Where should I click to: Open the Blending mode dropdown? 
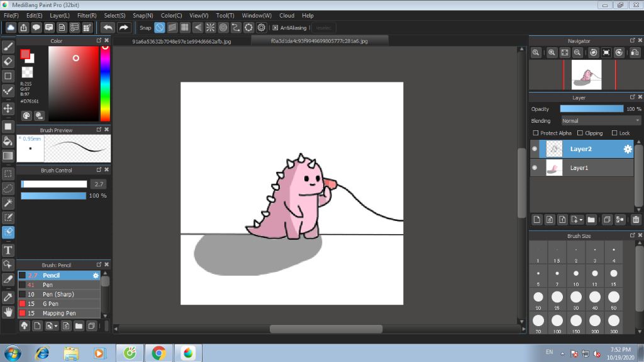601,121
